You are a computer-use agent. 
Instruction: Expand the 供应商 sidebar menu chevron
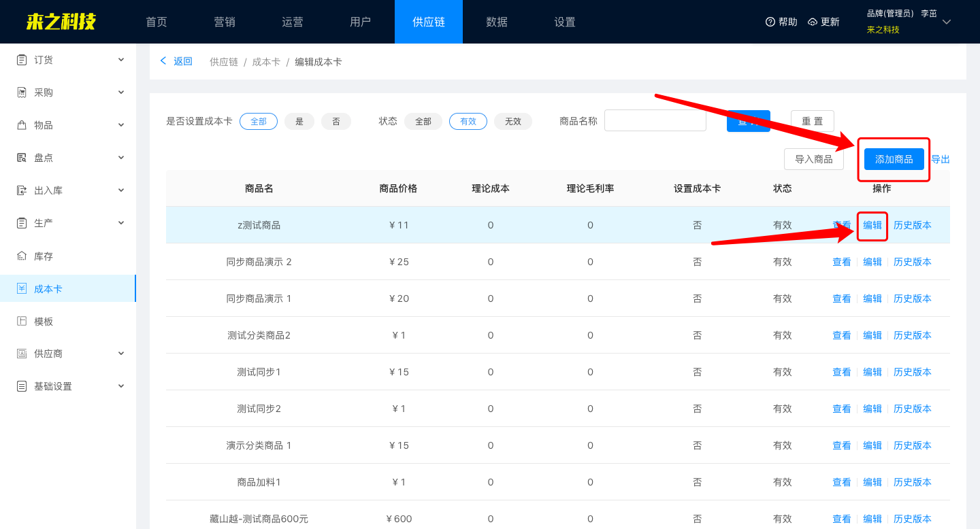[x=121, y=354]
